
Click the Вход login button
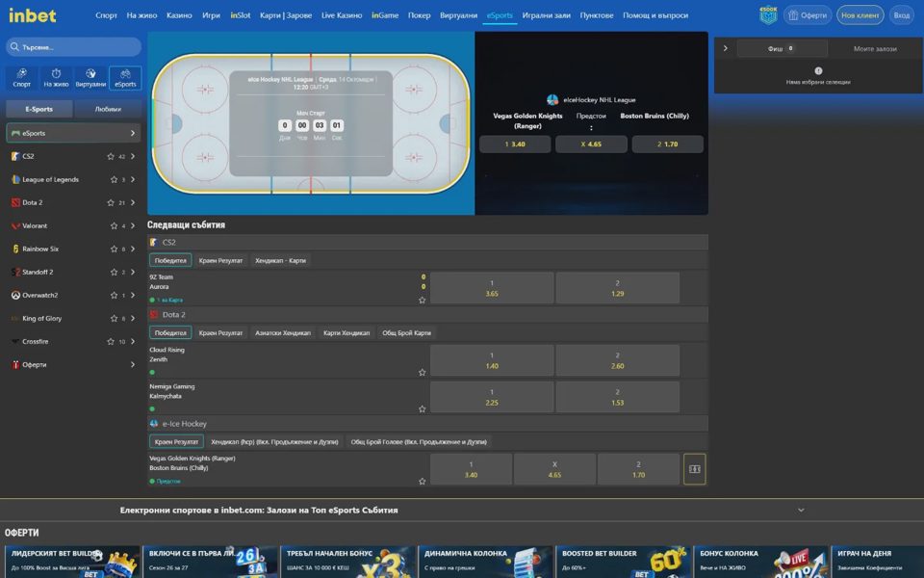pos(902,15)
